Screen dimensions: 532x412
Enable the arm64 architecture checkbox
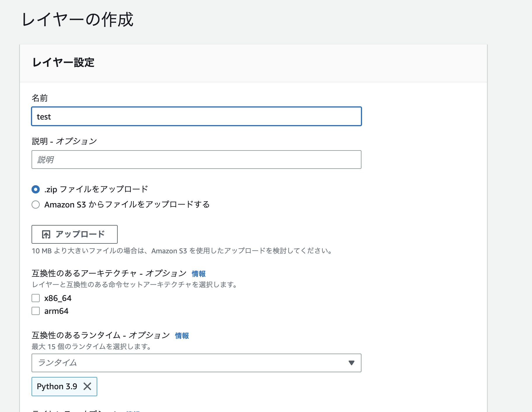[x=35, y=311]
